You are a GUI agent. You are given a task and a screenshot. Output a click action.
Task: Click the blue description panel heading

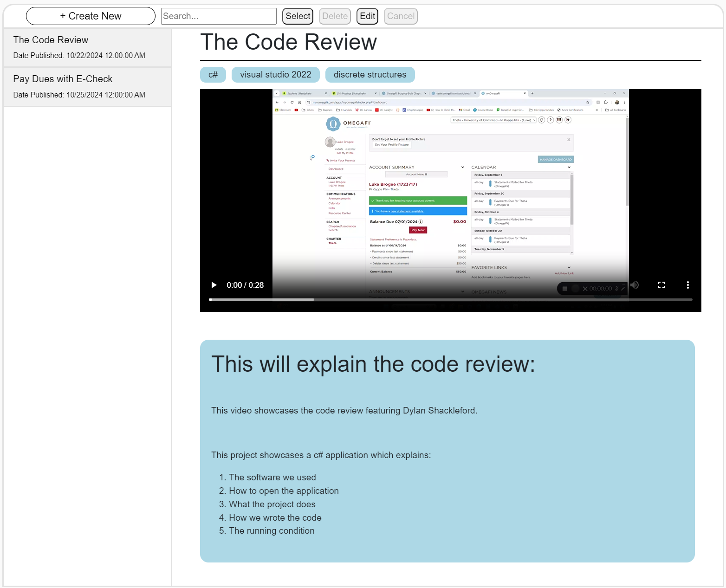(x=373, y=364)
